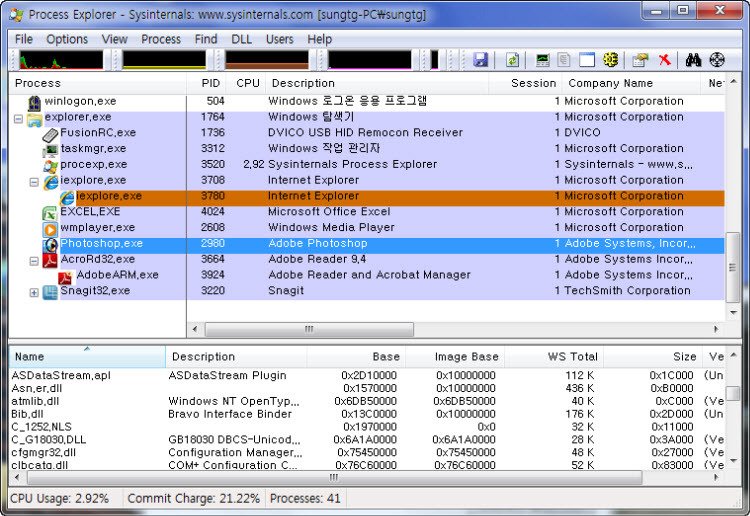Viewport: 750px width, 516px height.
Task: Select the EXCEL.EXE process row
Action: point(90,212)
